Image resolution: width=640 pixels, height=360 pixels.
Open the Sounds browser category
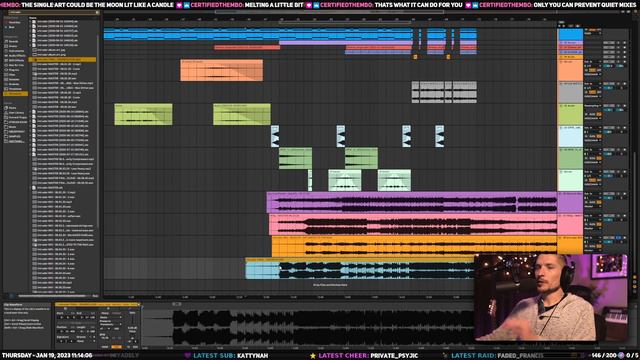coord(13,41)
